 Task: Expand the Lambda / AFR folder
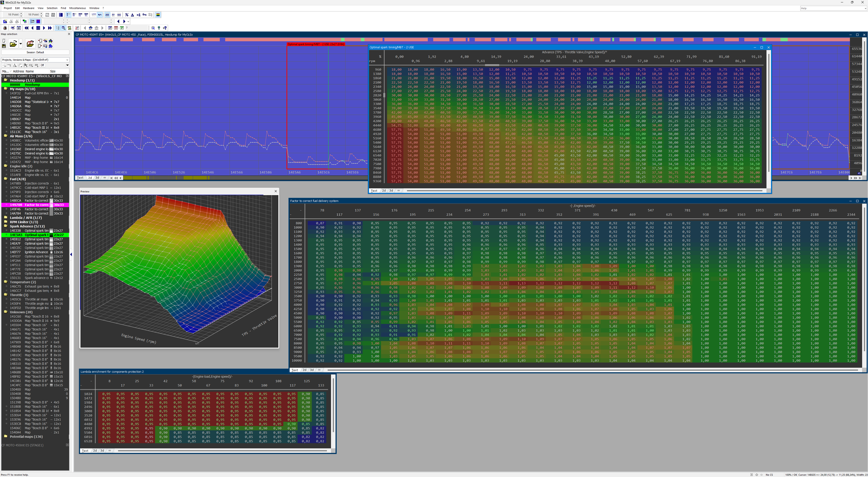point(6,218)
